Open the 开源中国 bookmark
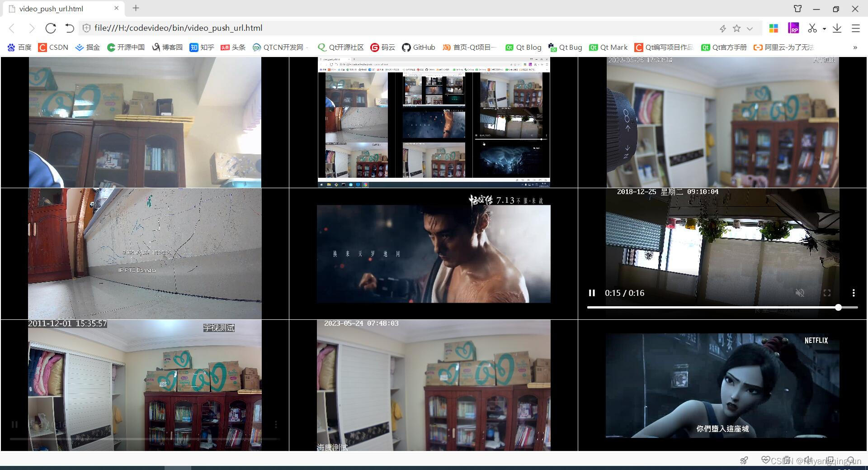Image resolution: width=868 pixels, height=470 pixels. 126,47
